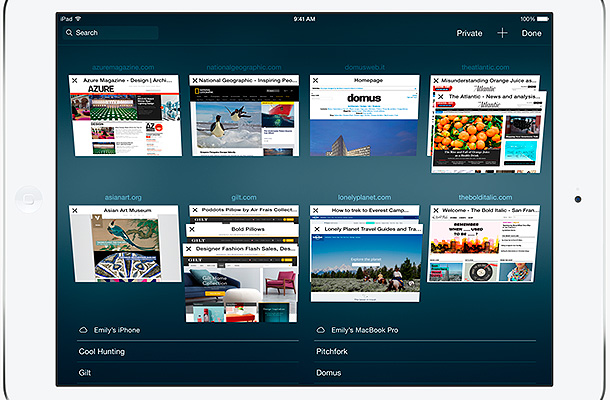Screen dimensions: 610x400
Task: Select the How to trek to Everest tab
Action: (x=371, y=211)
